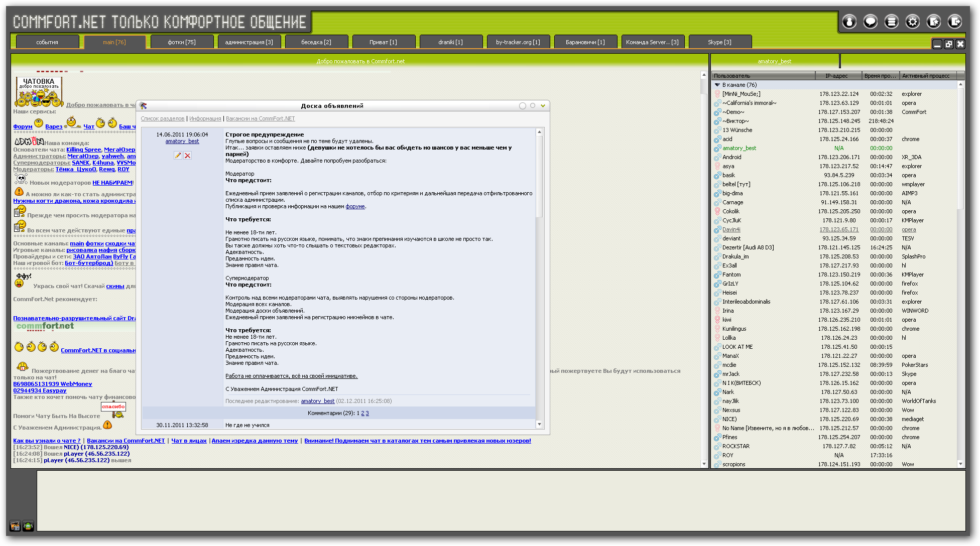Click the warning sign next to С Уважением Администрация
The height and width of the screenshot is (546, 980).
(107, 425)
